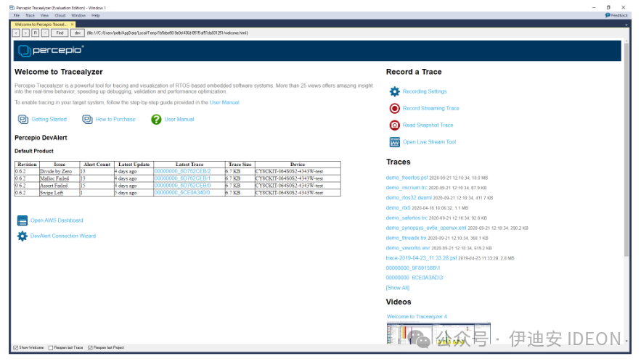Image resolution: width=641 pixels, height=364 pixels.
Task: Open trace-2019-04-23_11.33.28.psf
Action: click(422, 258)
